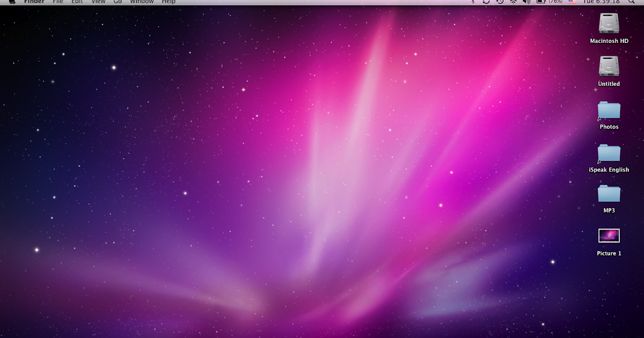This screenshot has width=644, height=338.
Task: Open the Edit menu
Action: [x=77, y=2]
